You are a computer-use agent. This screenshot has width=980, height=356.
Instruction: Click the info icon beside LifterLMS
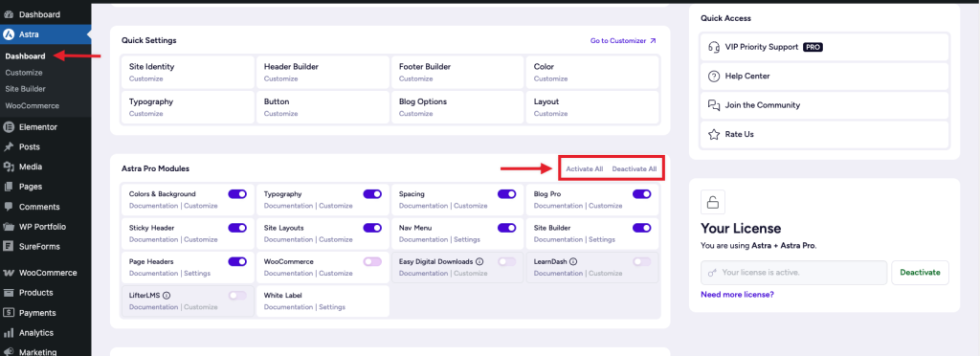click(x=167, y=296)
